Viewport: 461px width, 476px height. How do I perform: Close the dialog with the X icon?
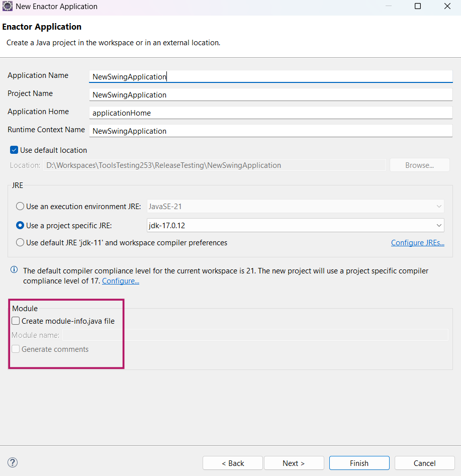tap(447, 7)
